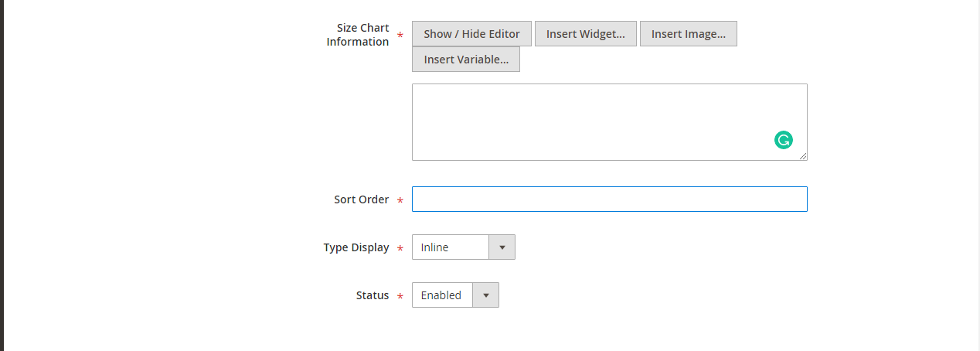The width and height of the screenshot is (980, 351).
Task: Click the Show / Hide Editor button
Action: click(x=471, y=34)
